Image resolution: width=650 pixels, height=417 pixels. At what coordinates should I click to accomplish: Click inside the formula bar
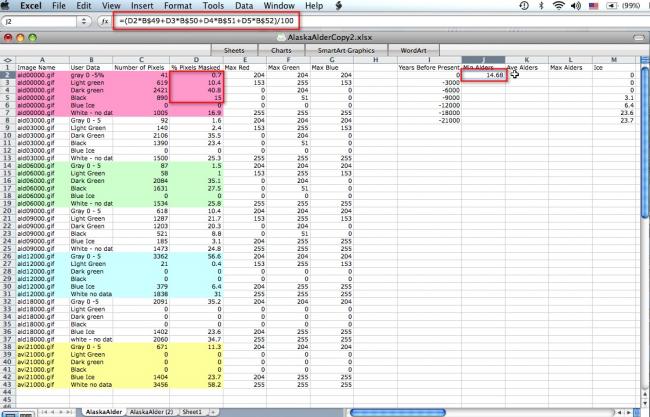[300, 20]
